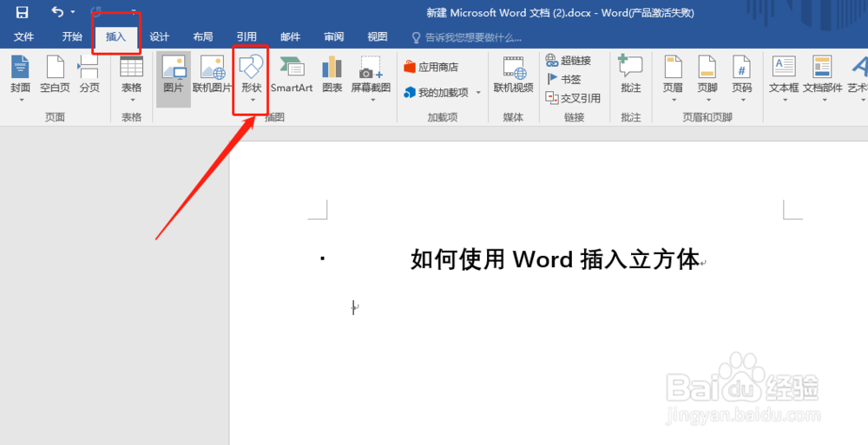Open the 页码 page number dropdown
This screenshot has height=445, width=868.
742,78
